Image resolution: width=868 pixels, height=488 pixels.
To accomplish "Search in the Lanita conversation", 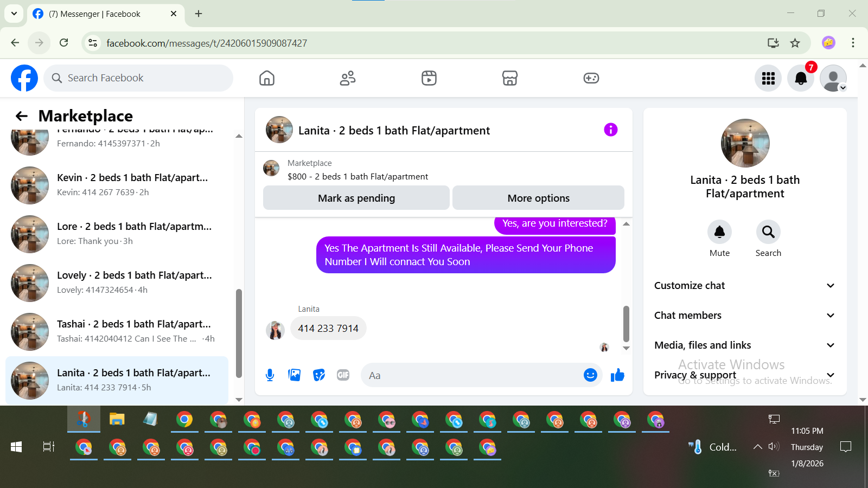I will pos(768,232).
